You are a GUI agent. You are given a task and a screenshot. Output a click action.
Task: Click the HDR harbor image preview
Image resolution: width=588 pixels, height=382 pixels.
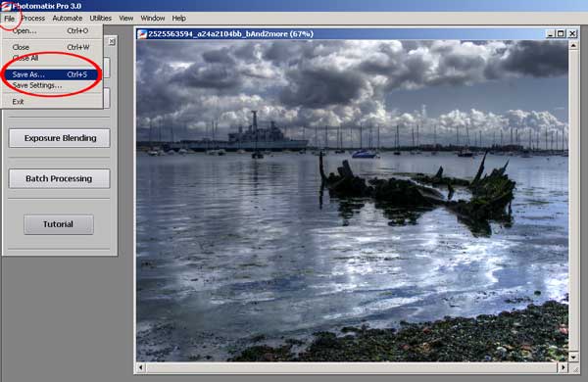352,201
